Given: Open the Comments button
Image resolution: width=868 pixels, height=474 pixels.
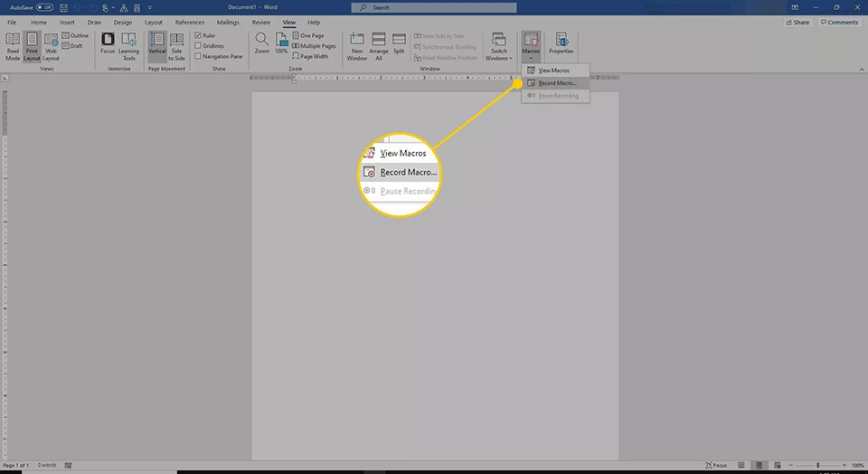Looking at the screenshot, I should point(839,22).
